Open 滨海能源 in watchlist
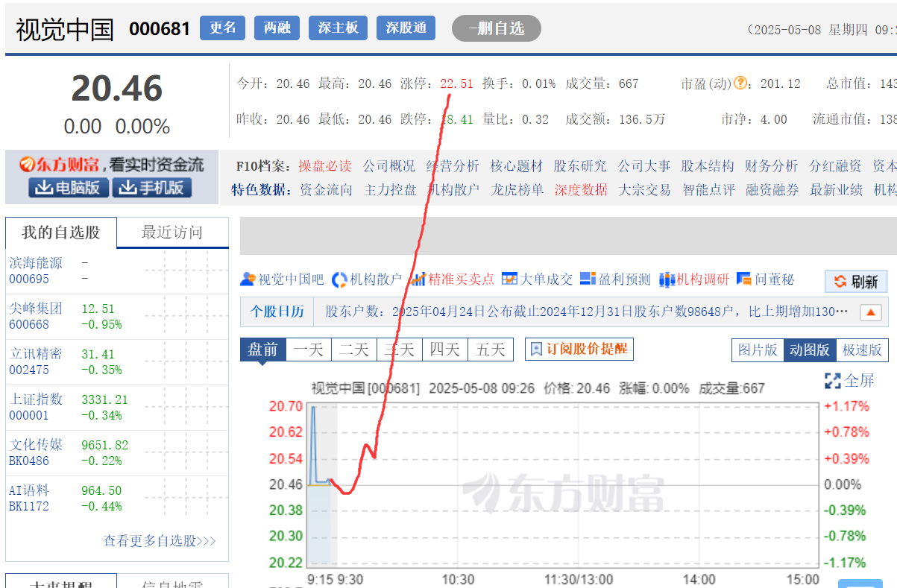 36,262
